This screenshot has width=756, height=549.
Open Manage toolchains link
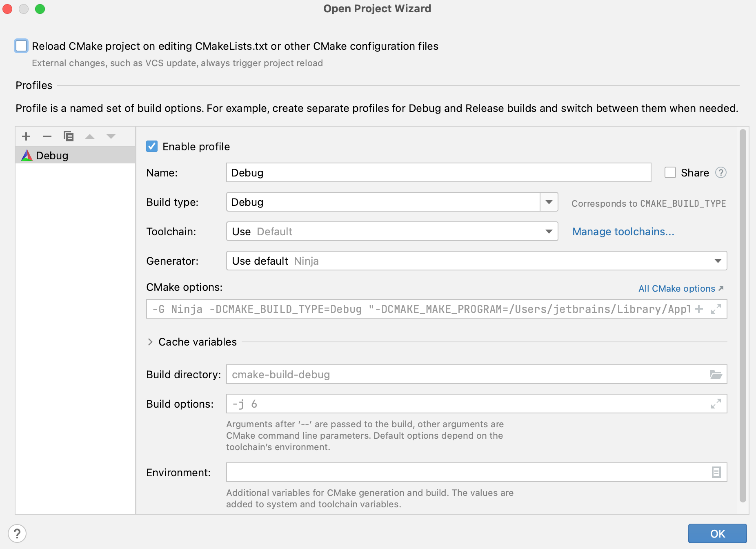tap(623, 232)
